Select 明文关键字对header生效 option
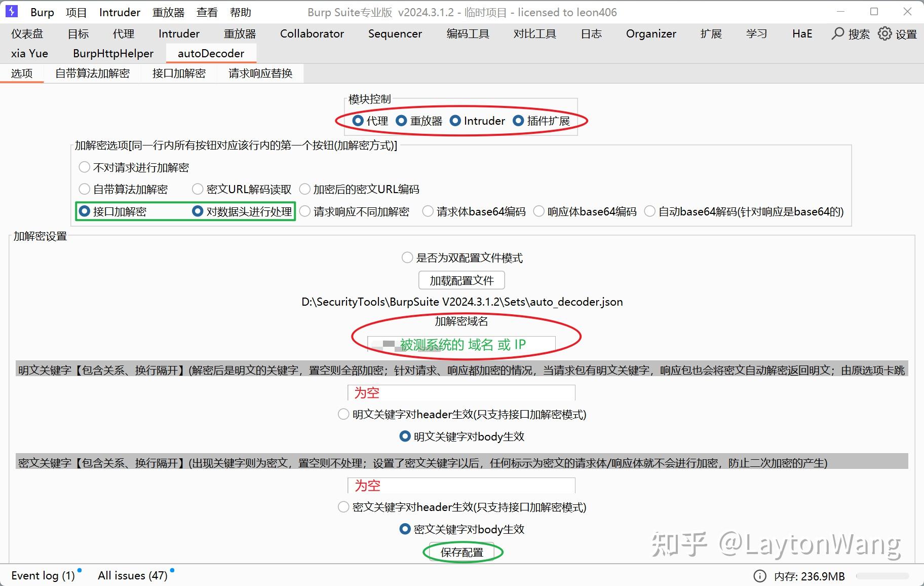This screenshot has height=586, width=924. 343,414
